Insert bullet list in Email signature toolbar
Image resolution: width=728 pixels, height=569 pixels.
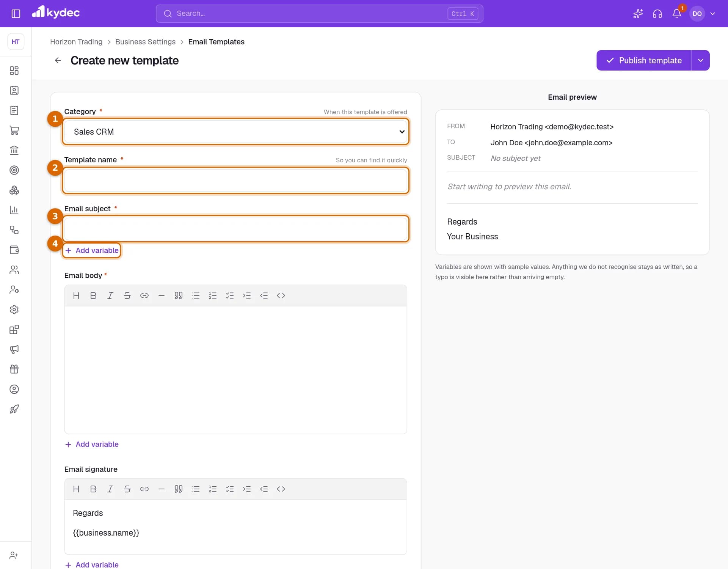(196, 489)
